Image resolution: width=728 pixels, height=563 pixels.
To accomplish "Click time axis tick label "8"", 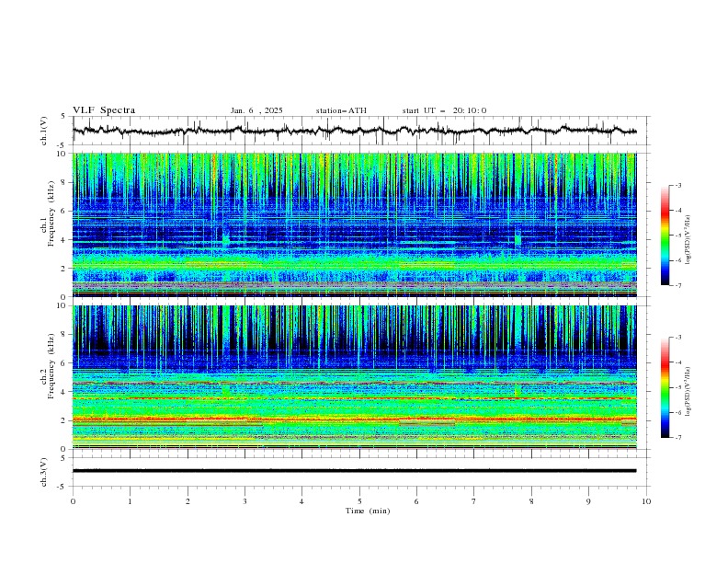I will (531, 501).
